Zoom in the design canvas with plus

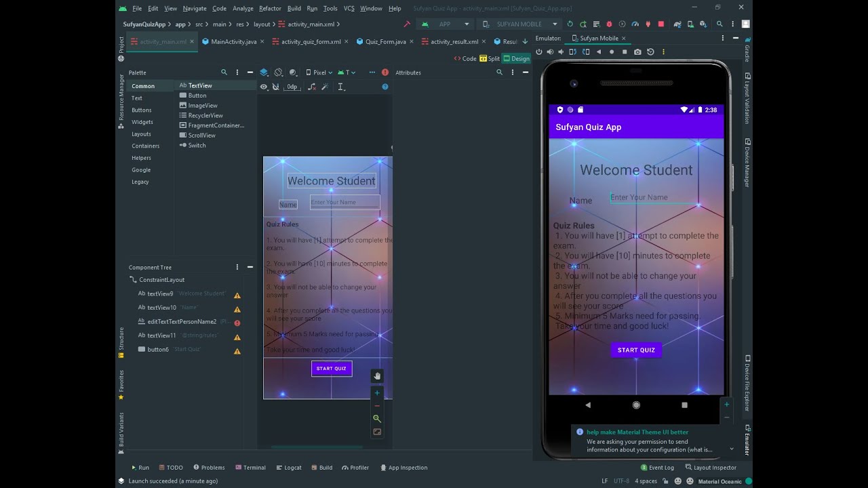[x=378, y=393]
